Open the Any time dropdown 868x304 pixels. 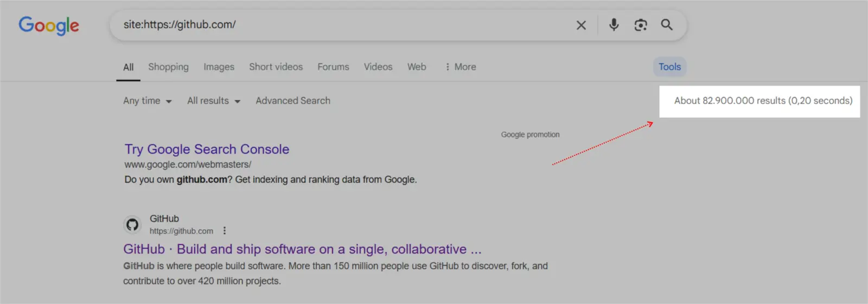147,101
